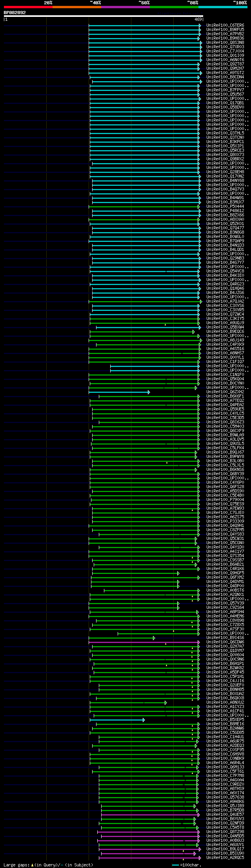This screenshot has width=251, height=868.
Task: Select label UniRef100_A4G0A4
Action: pyautogui.click(x=225, y=780)
